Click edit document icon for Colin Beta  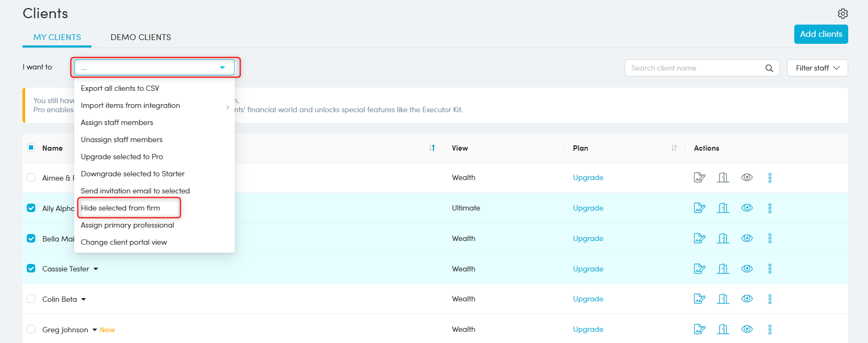699,299
